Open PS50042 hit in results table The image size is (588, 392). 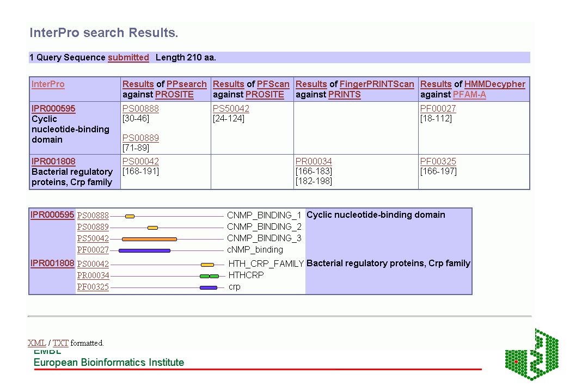click(231, 108)
